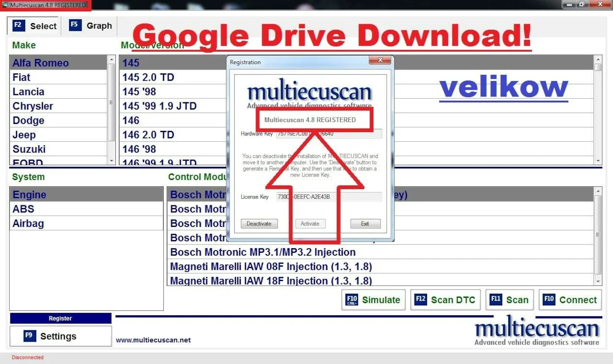Click the F11 Scan key icon
The height and width of the screenshot is (364, 613).
(x=496, y=300)
